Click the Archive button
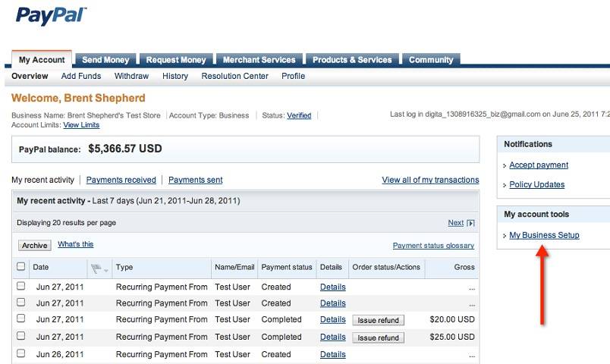 [35, 246]
